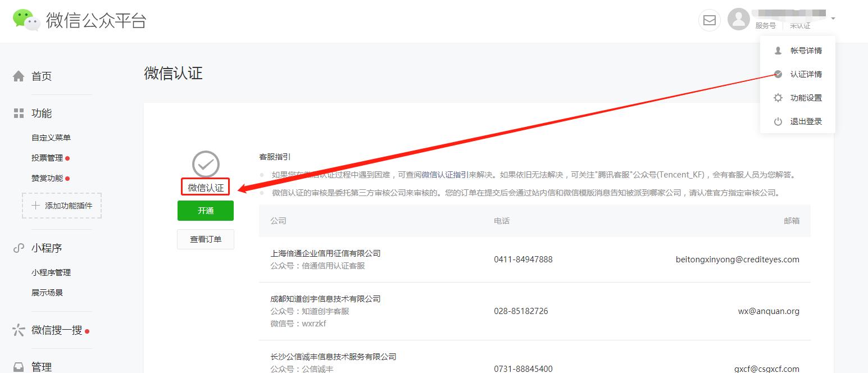
Task: Click the 管理 inbox icon
Action: (x=19, y=367)
